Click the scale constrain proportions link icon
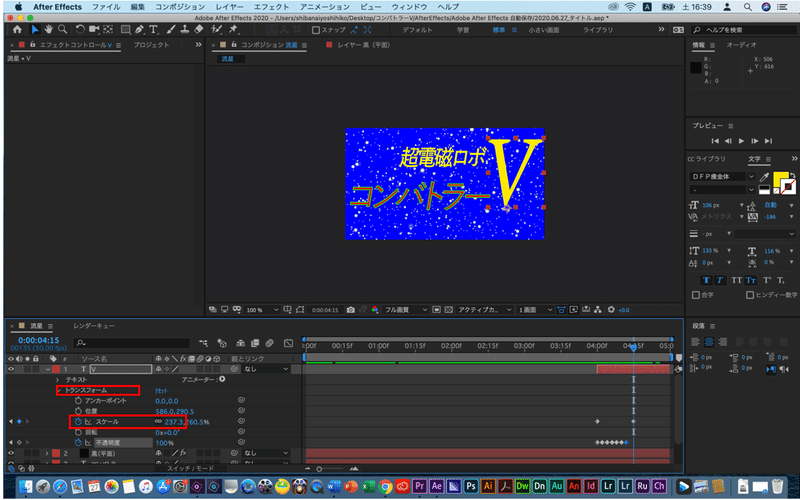Viewport: 800px width, 500px height. point(158,422)
